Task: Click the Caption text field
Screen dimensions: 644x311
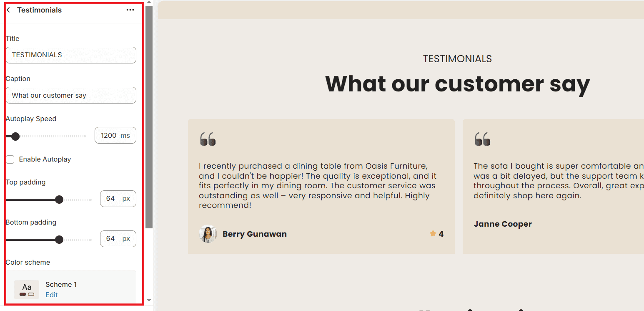Action: click(x=71, y=95)
